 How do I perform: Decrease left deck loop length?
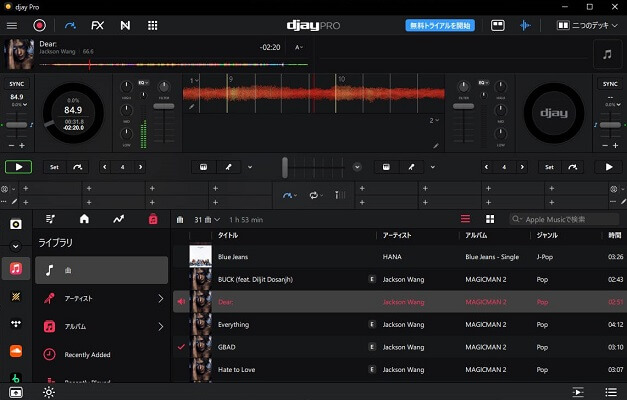105,167
